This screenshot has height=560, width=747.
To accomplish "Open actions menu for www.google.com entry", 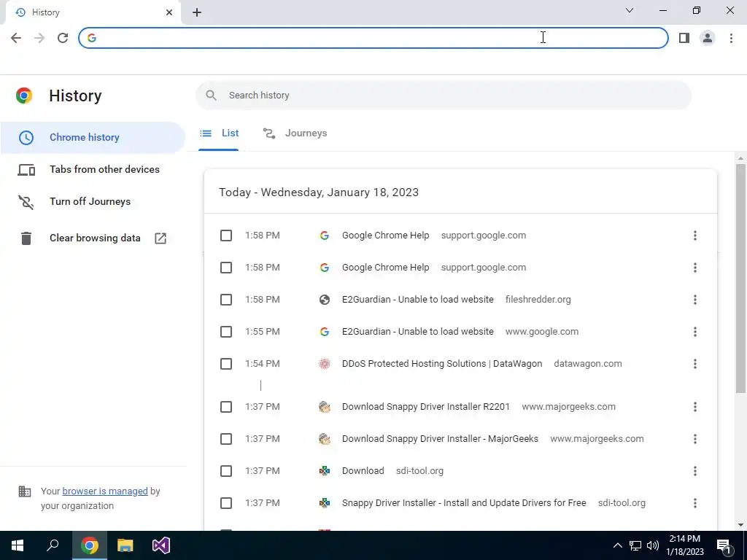I will pos(695,332).
